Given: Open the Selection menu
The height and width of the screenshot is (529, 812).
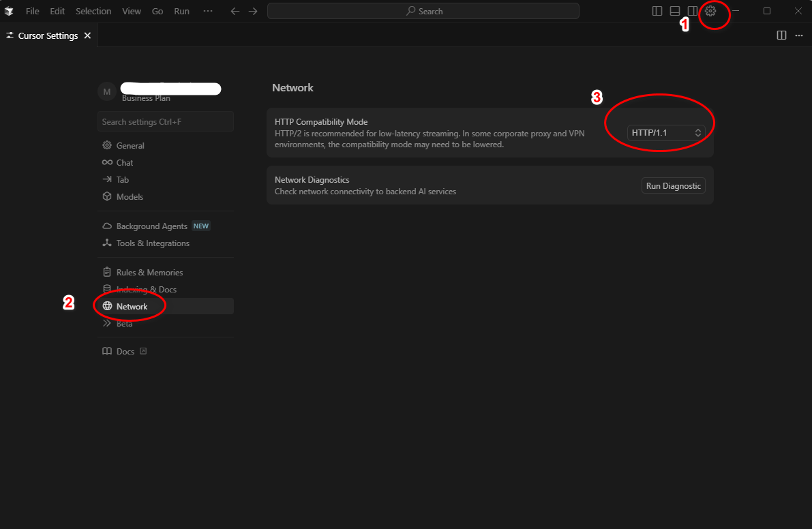Looking at the screenshot, I should (x=93, y=11).
